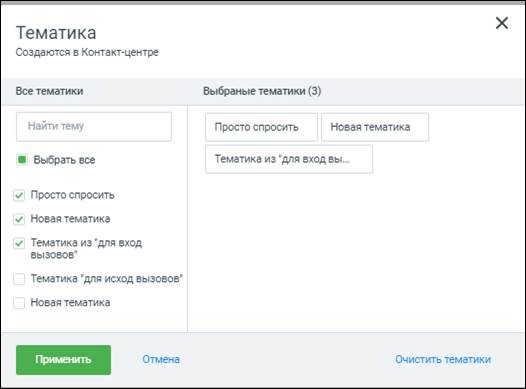The height and width of the screenshot is (389, 526).
Task: Clear all topics via Очистить тематики
Action: [x=443, y=359]
